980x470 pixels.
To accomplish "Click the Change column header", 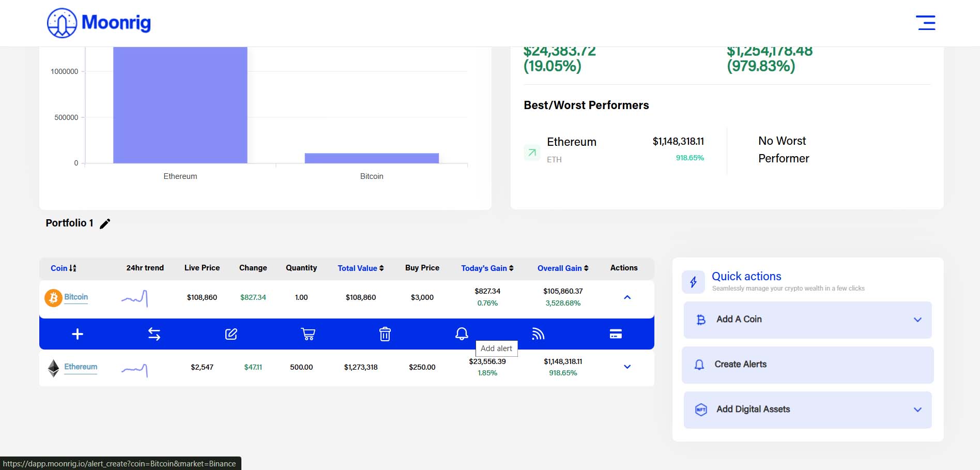I will tap(253, 268).
